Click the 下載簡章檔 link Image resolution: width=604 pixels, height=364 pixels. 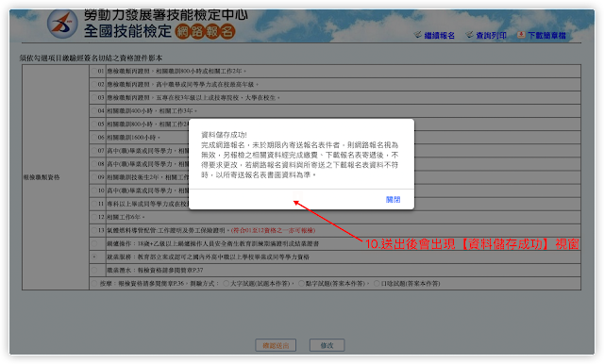click(x=546, y=36)
